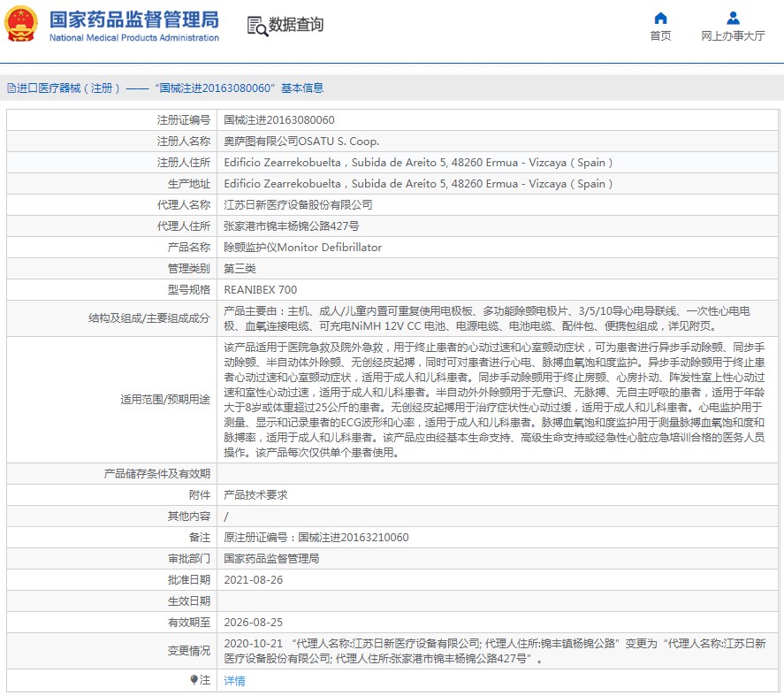Viewport: 784px width, 696px height.
Task: Click the 有效期至 row label
Action: [x=189, y=623]
